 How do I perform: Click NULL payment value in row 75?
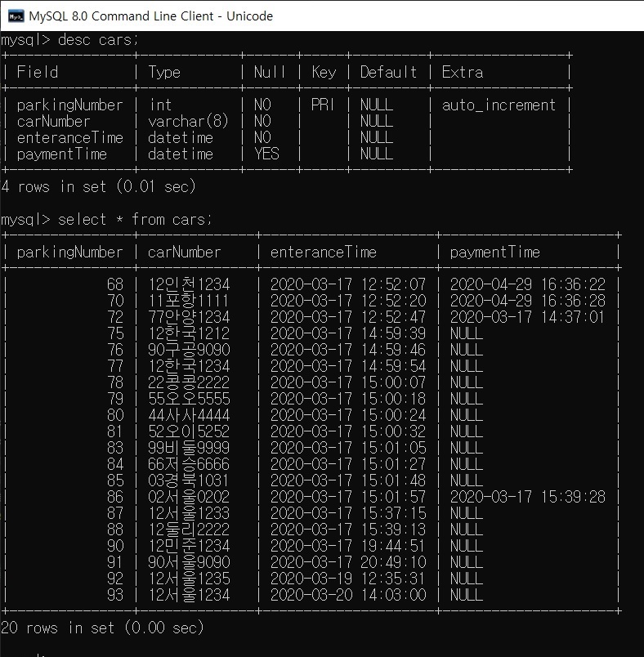coord(467,333)
